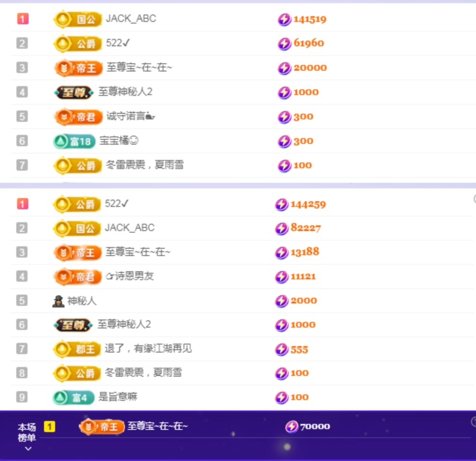Click the score value 555
This screenshot has height=461, width=476.
(x=299, y=350)
